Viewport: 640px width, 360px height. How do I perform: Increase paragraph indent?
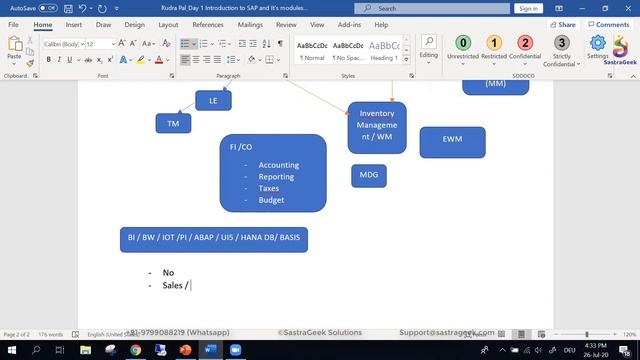click(x=253, y=43)
